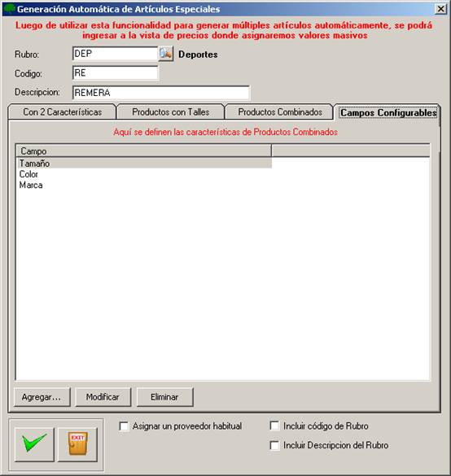Viewport: 451px width, 476px height.
Task: Go to Productos Combinados tab
Action: pyautogui.click(x=280, y=112)
